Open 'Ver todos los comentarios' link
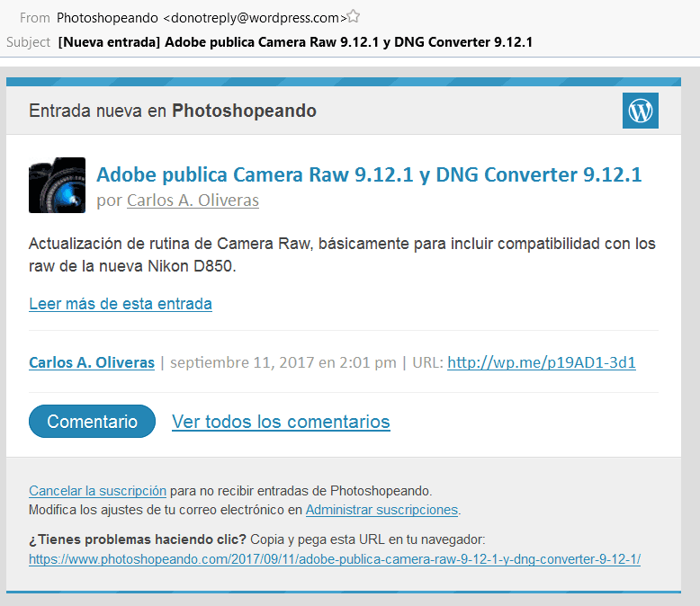The height and width of the screenshot is (606, 700). [x=281, y=422]
